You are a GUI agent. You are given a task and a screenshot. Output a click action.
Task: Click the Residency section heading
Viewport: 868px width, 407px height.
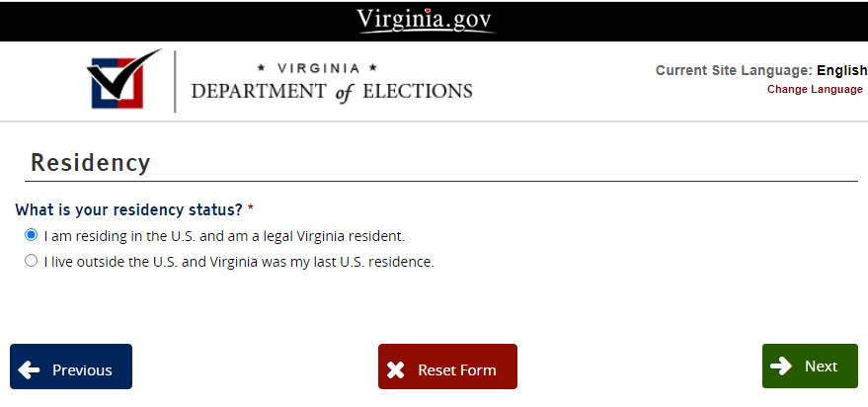[91, 163]
